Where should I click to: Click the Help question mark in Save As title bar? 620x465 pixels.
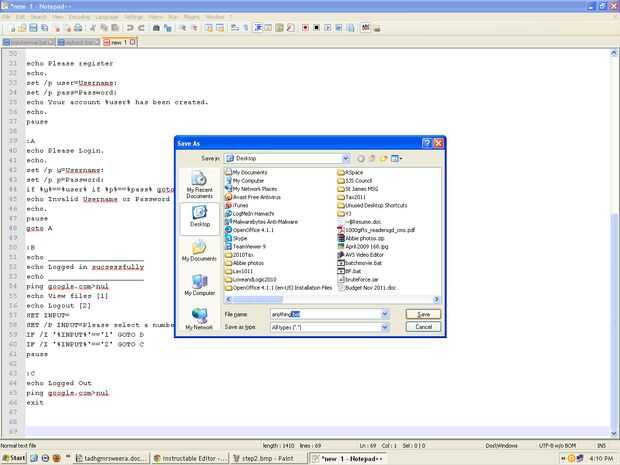(427, 143)
